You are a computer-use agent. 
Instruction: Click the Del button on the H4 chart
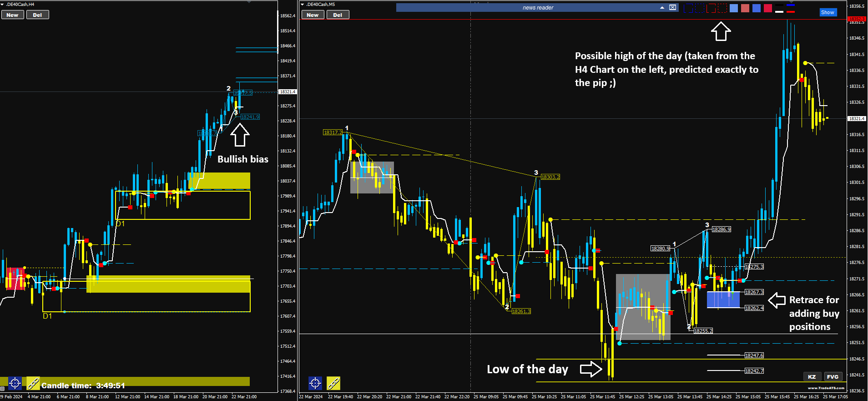pyautogui.click(x=37, y=15)
